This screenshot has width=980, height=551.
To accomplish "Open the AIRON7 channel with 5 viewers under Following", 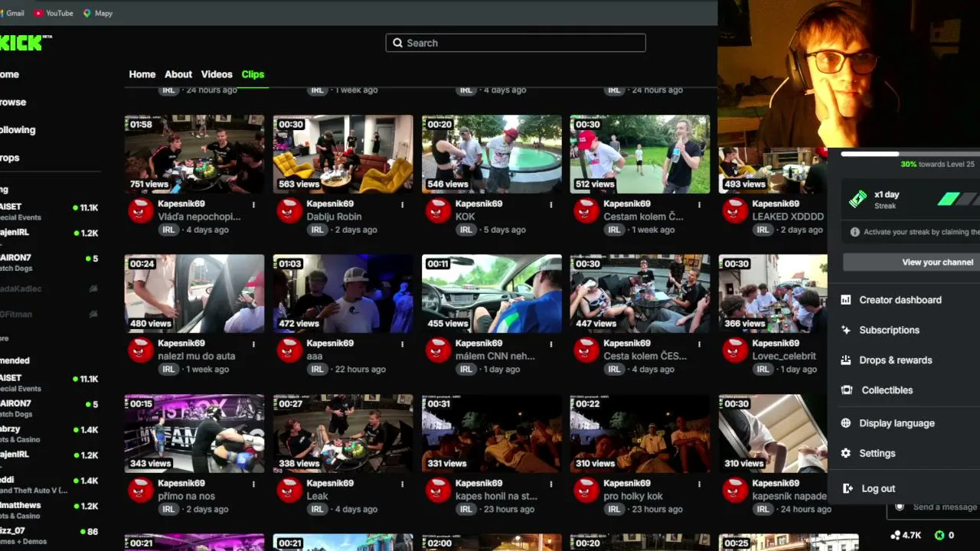I will (x=50, y=262).
